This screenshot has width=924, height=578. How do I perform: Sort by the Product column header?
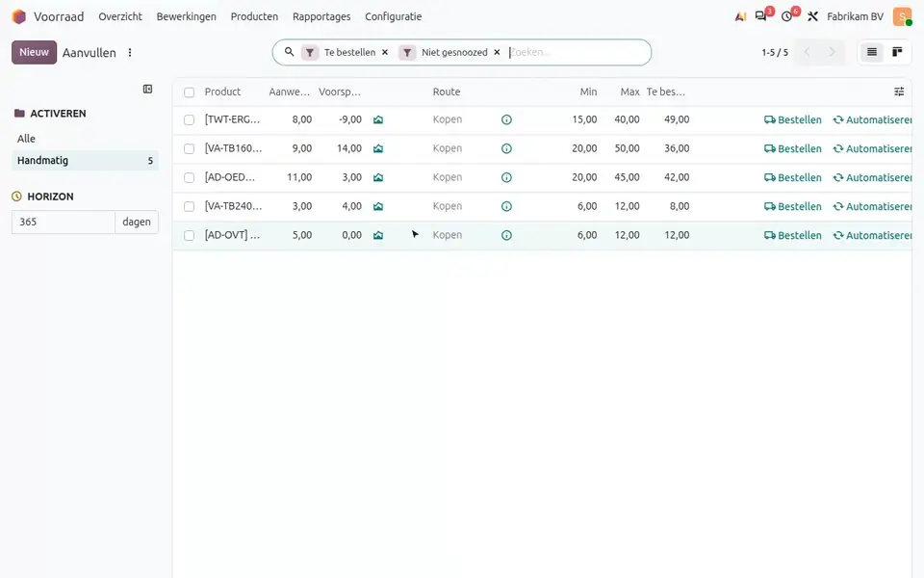point(222,92)
